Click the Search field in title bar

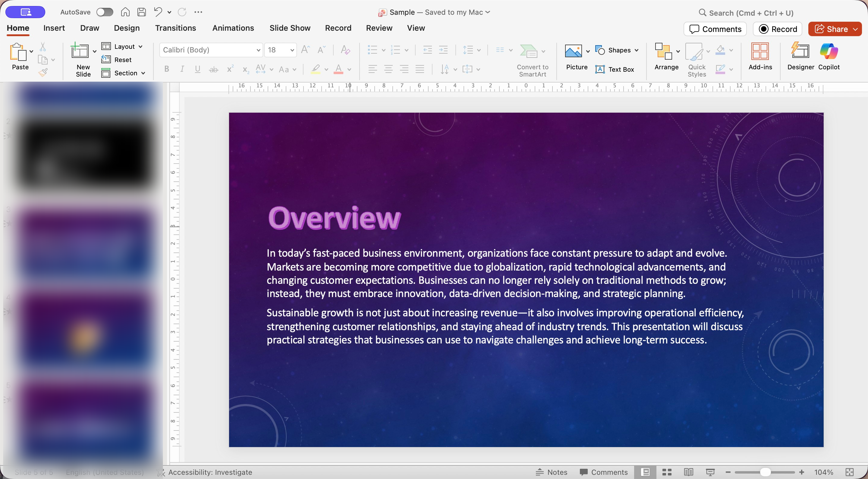751,13
